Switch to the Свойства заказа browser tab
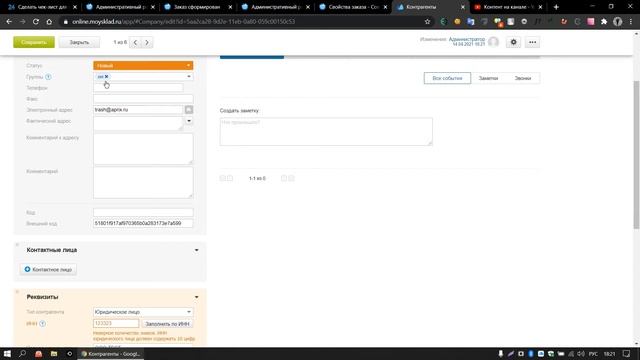Viewport: 640px width, 360px height. click(x=353, y=7)
